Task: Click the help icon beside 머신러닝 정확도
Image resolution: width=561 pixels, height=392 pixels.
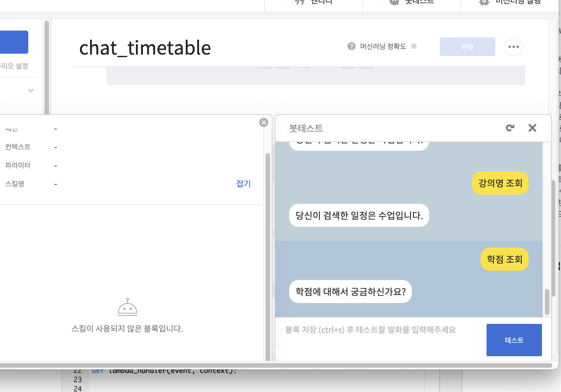Action: (x=351, y=46)
